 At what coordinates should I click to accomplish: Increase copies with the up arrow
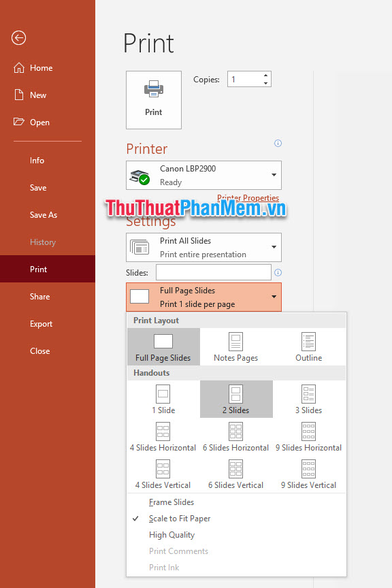pyautogui.click(x=265, y=76)
